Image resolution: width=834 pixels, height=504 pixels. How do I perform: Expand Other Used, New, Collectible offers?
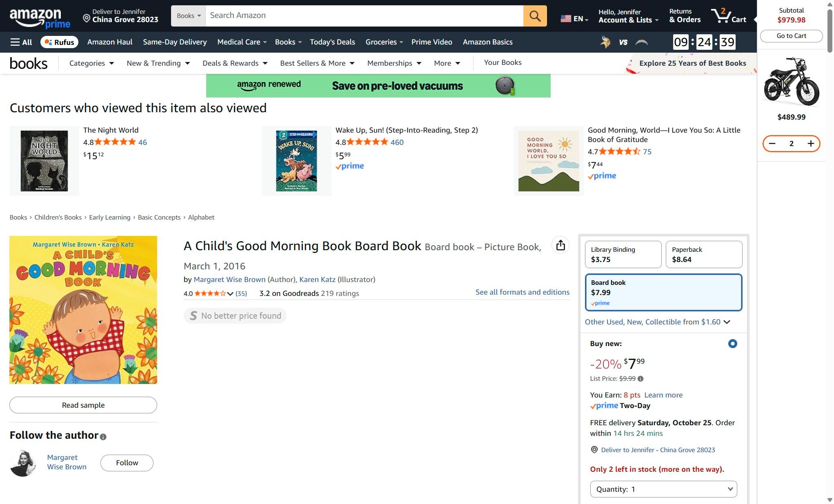[657, 322]
